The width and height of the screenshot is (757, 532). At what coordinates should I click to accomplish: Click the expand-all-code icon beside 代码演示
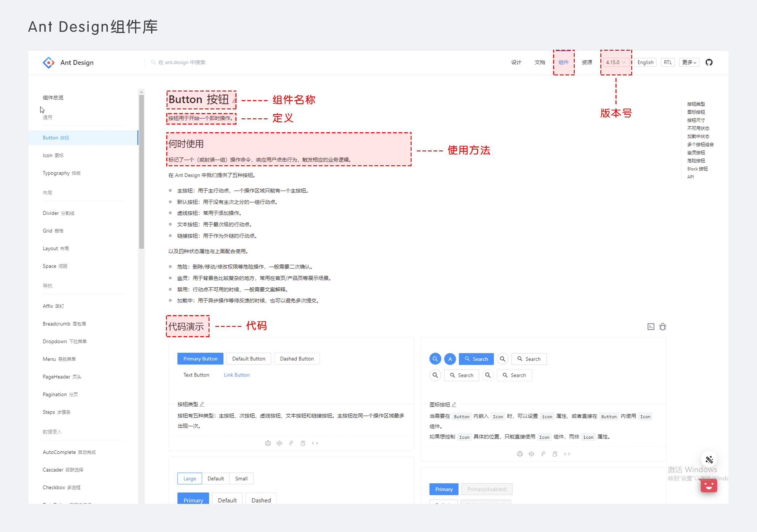tap(650, 327)
